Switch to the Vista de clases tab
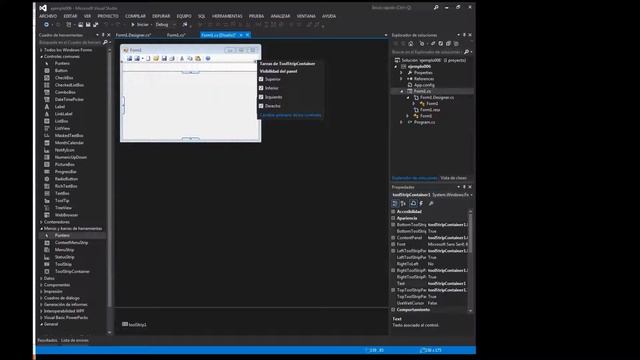Screen dimensions: 640x360 coord(453,178)
